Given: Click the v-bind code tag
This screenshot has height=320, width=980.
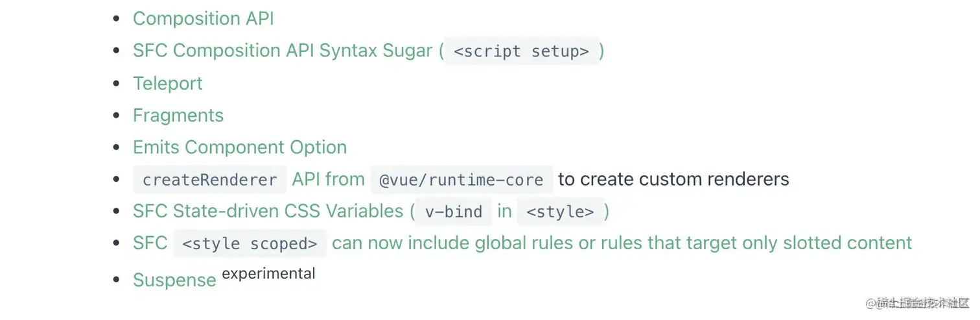Looking at the screenshot, I should [454, 212].
